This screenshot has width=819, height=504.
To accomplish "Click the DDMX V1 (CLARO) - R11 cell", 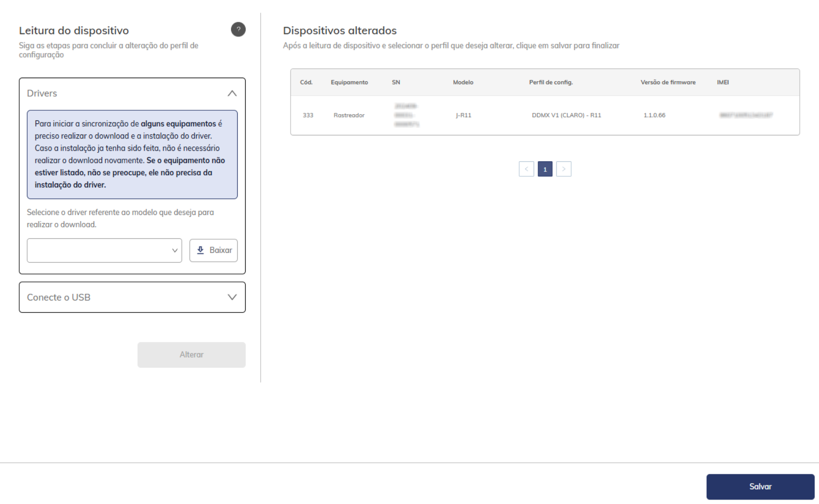I will point(566,115).
